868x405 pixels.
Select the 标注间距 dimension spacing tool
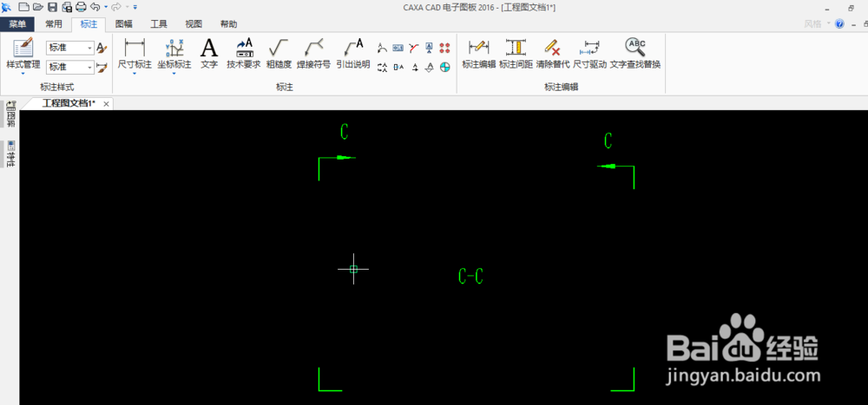(516, 54)
